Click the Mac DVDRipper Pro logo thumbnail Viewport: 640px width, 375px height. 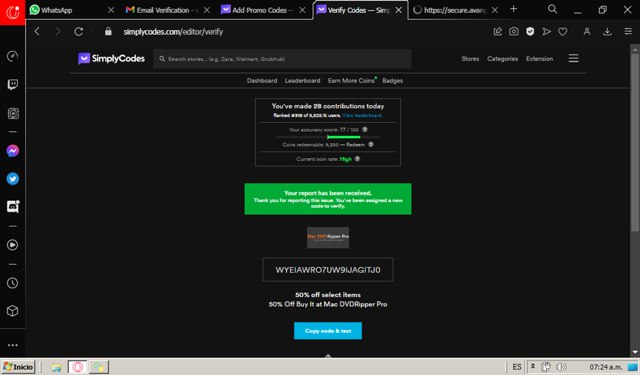[328, 237]
